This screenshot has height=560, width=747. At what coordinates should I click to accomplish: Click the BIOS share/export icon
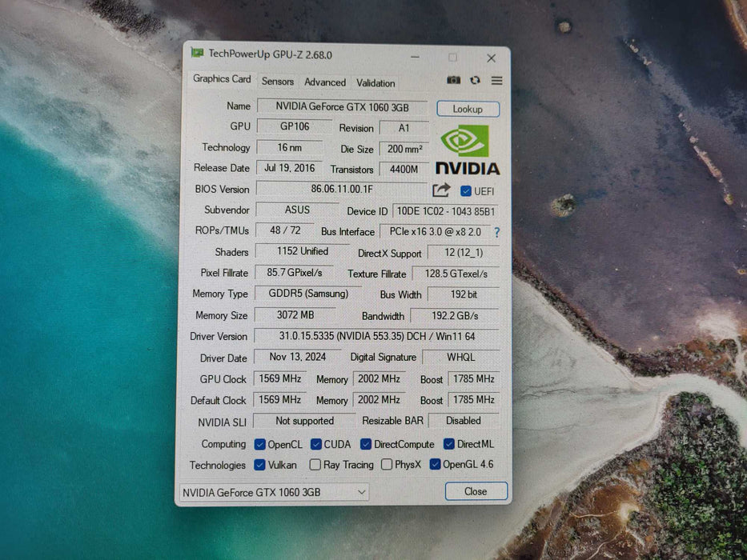pos(441,190)
